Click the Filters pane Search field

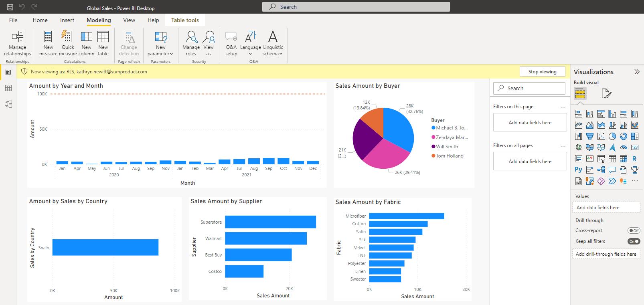529,88
